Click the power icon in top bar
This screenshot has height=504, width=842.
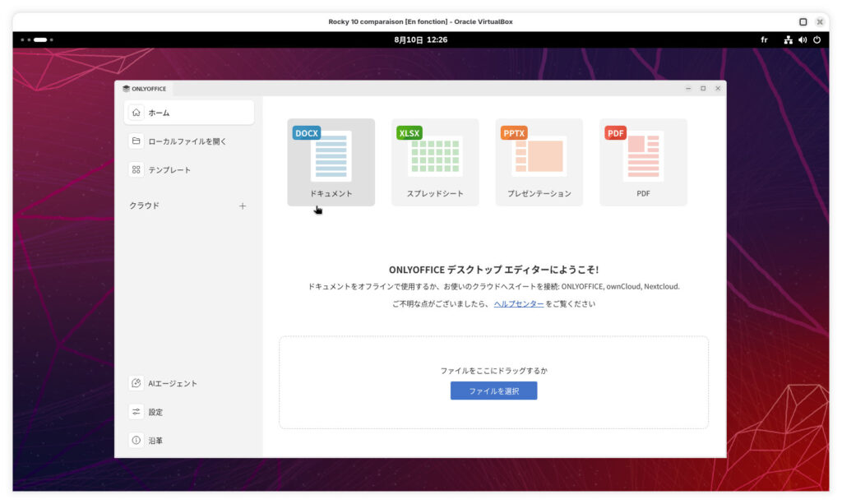[x=817, y=39]
